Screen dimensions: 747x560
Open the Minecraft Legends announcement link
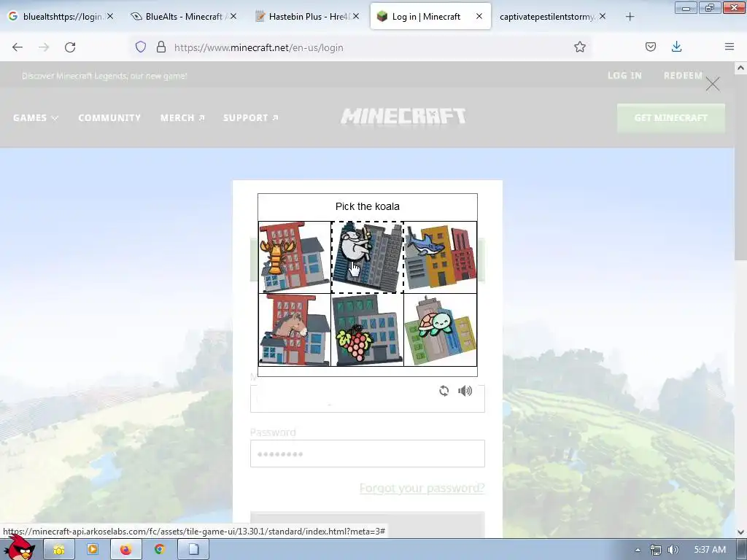(x=104, y=76)
